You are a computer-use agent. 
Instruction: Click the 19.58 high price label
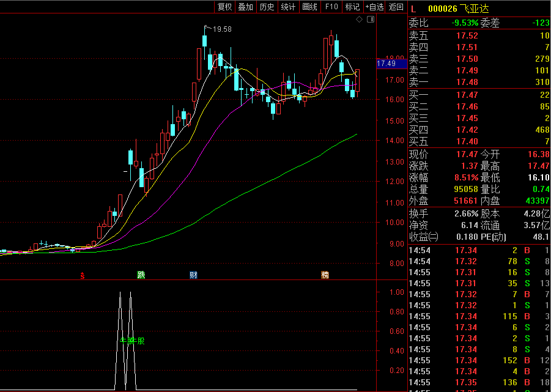pos(223,29)
